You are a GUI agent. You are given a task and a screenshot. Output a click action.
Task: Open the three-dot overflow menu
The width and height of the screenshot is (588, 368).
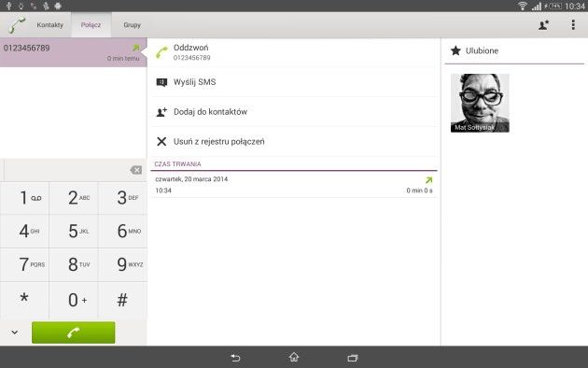[x=573, y=25]
